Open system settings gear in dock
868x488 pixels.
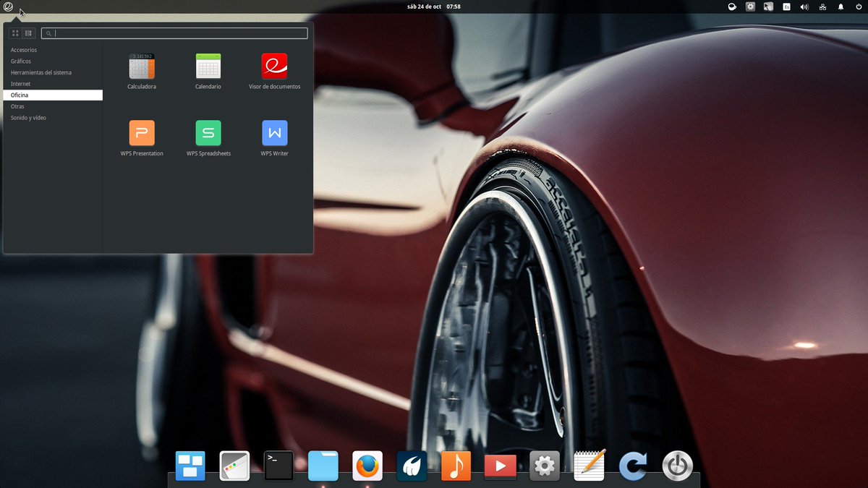(x=544, y=466)
